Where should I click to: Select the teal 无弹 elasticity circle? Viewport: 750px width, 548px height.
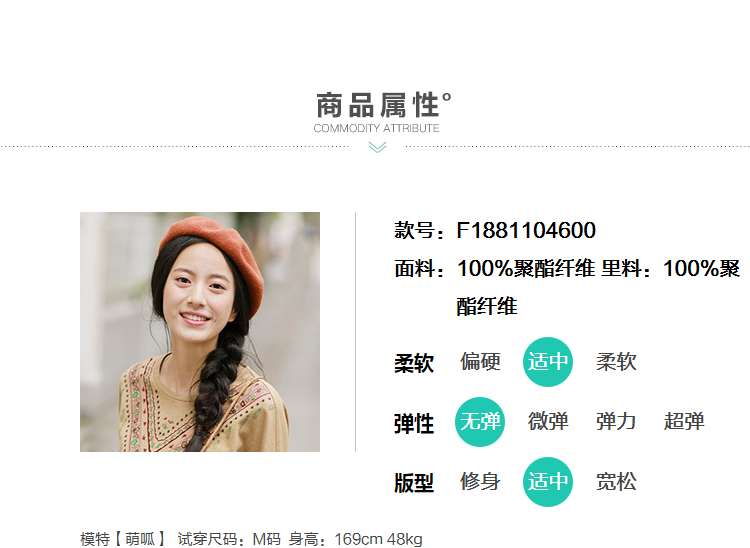click(480, 422)
